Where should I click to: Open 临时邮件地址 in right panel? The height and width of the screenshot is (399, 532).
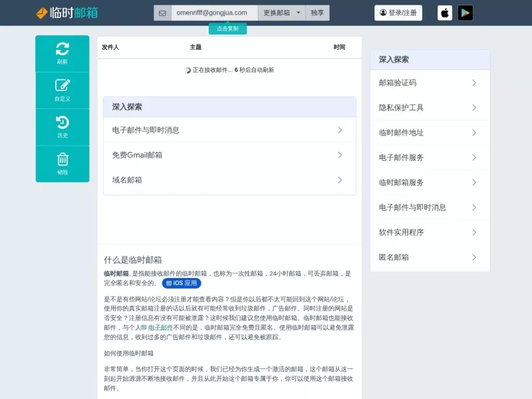coord(430,132)
